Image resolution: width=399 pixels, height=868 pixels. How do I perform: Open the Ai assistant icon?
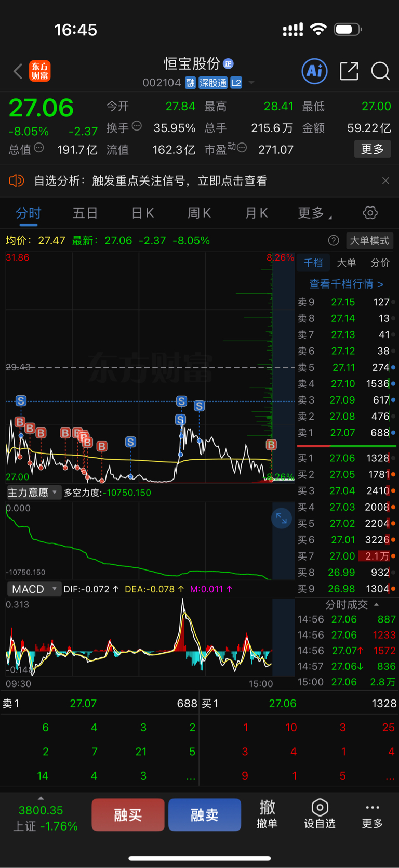tap(314, 71)
